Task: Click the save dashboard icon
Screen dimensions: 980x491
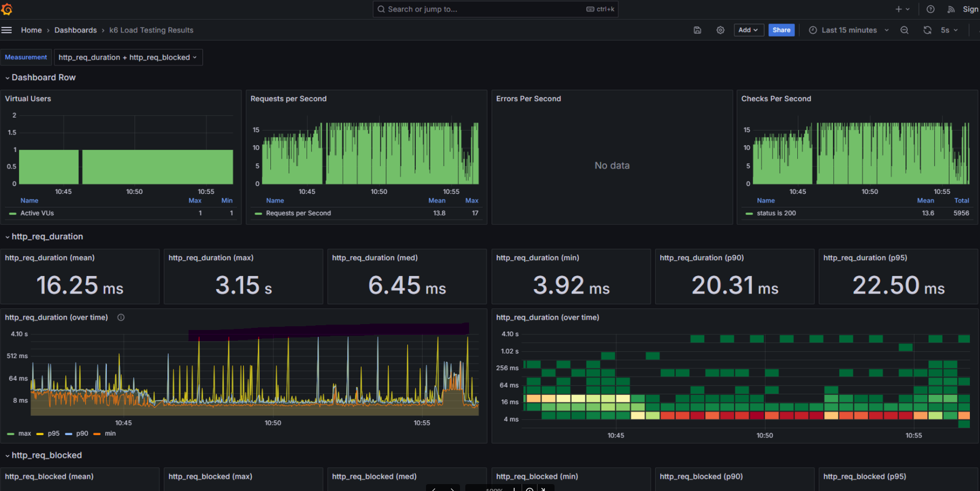Action: 697,30
